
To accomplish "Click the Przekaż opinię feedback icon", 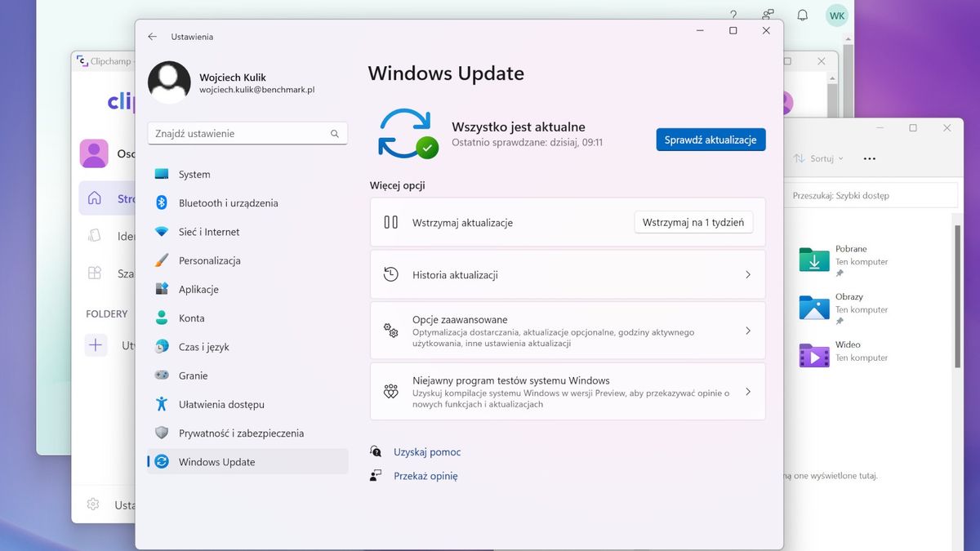I will click(x=376, y=475).
